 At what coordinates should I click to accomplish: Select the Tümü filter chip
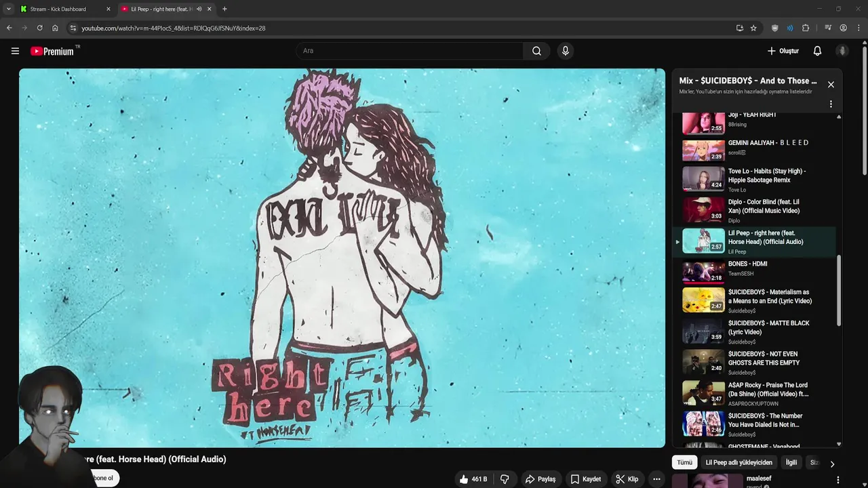point(685,462)
